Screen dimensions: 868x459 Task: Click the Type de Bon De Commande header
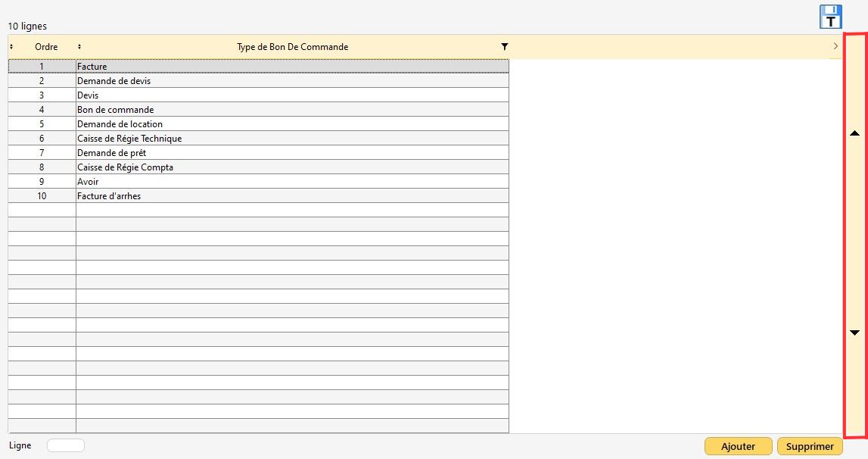(292, 47)
